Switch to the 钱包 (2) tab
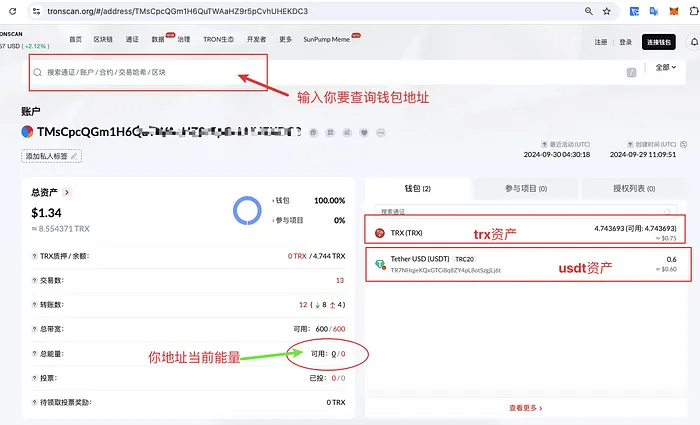700x425 pixels. pyautogui.click(x=418, y=188)
